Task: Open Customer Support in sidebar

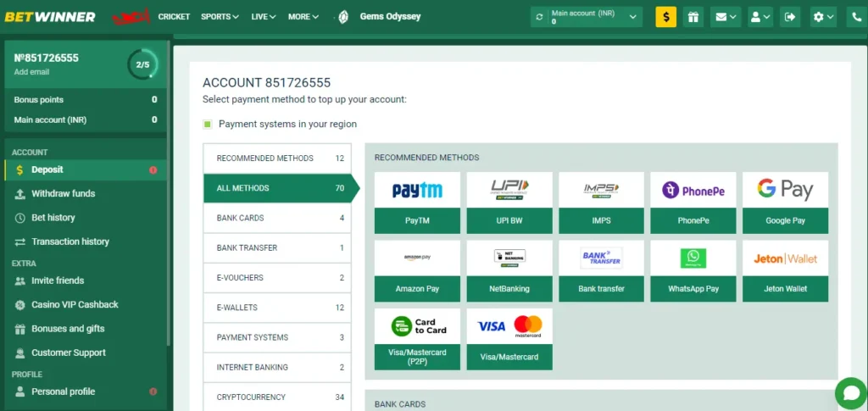Action: [86, 353]
